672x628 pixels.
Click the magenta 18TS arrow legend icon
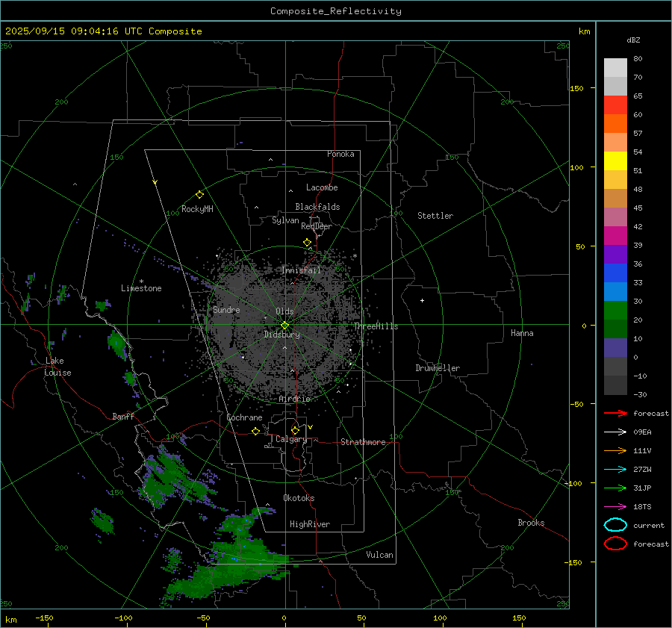(x=615, y=507)
